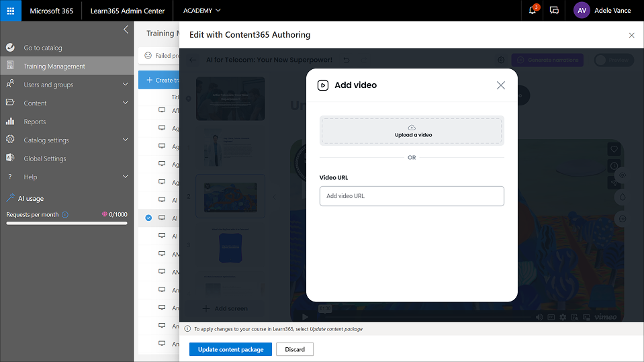Uncheck the selected training row checkbox
Viewport: 644px width, 362px height.
pos(148,218)
